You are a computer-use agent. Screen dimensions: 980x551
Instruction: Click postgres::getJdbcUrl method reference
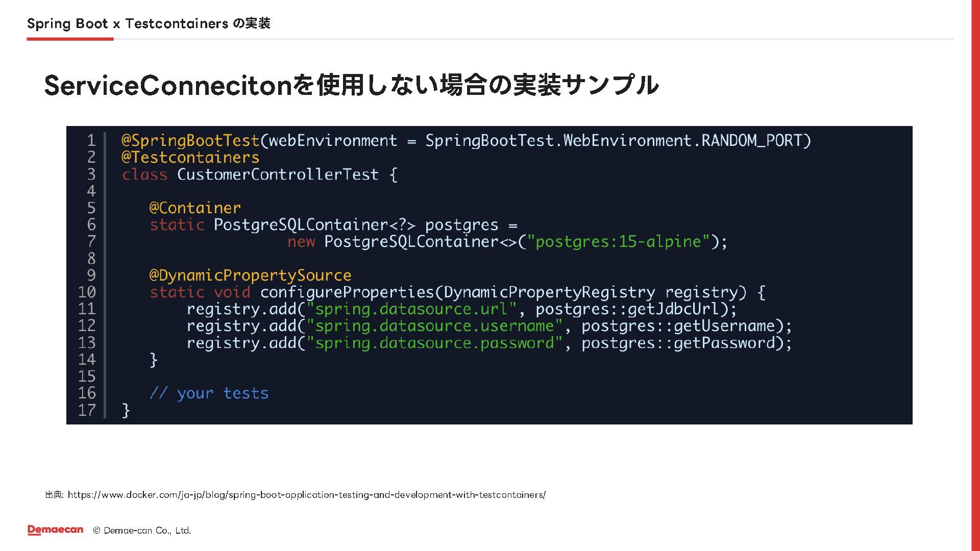pos(627,309)
